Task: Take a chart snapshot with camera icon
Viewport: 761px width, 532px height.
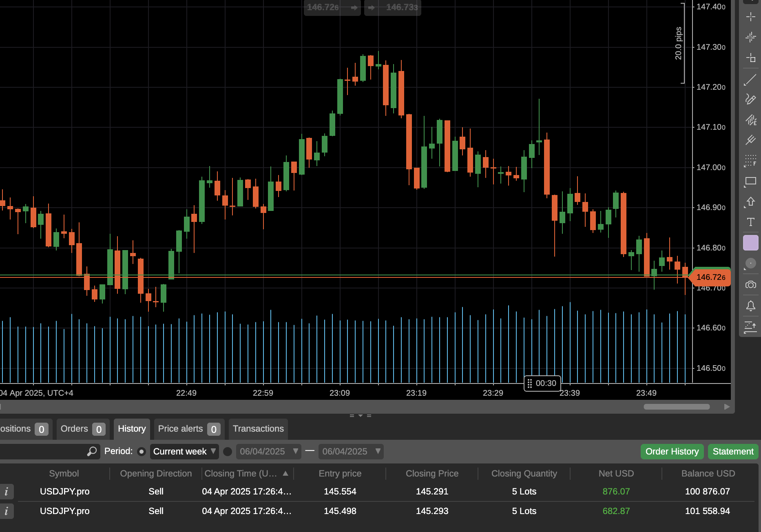Action: 750,285
